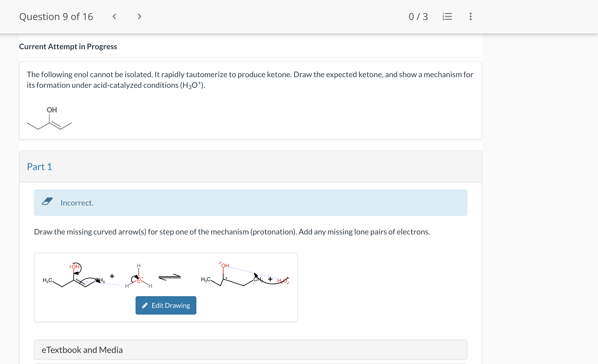This screenshot has height=364, width=598.
Task: Open the three-dot overflow menu
Action: [x=470, y=16]
